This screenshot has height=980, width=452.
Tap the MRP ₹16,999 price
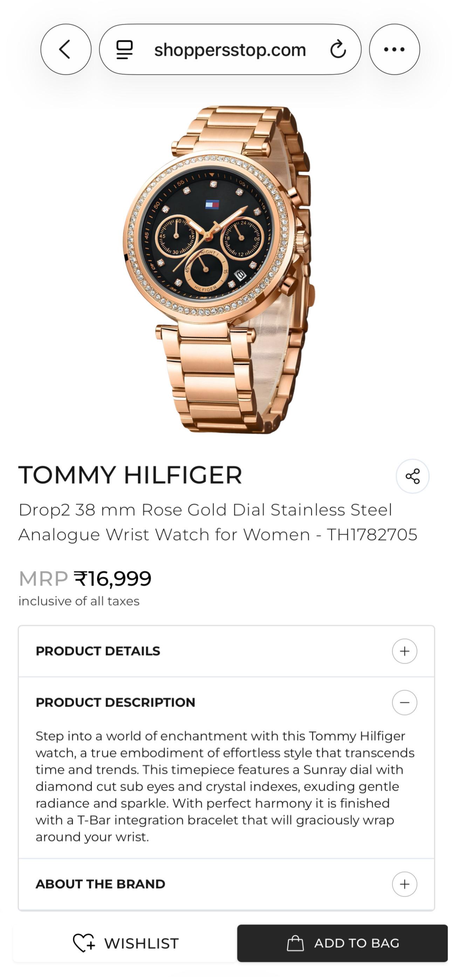[x=85, y=579]
